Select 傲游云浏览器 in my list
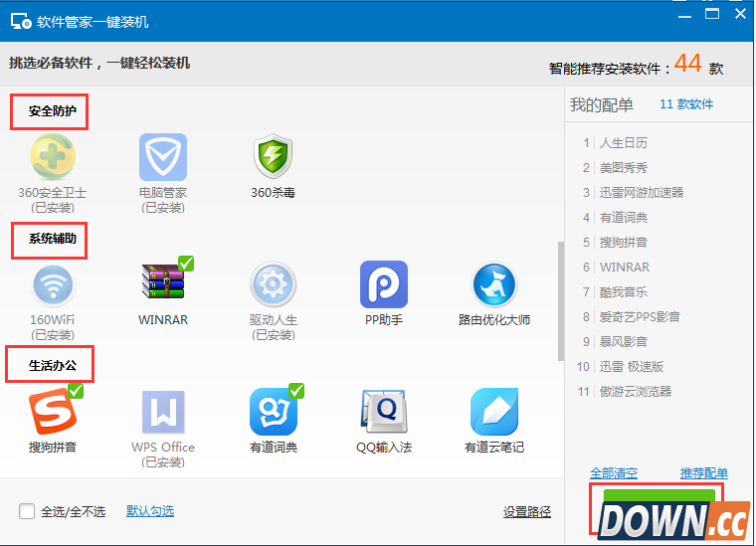Screen dimensions: 756x546 point(636,392)
